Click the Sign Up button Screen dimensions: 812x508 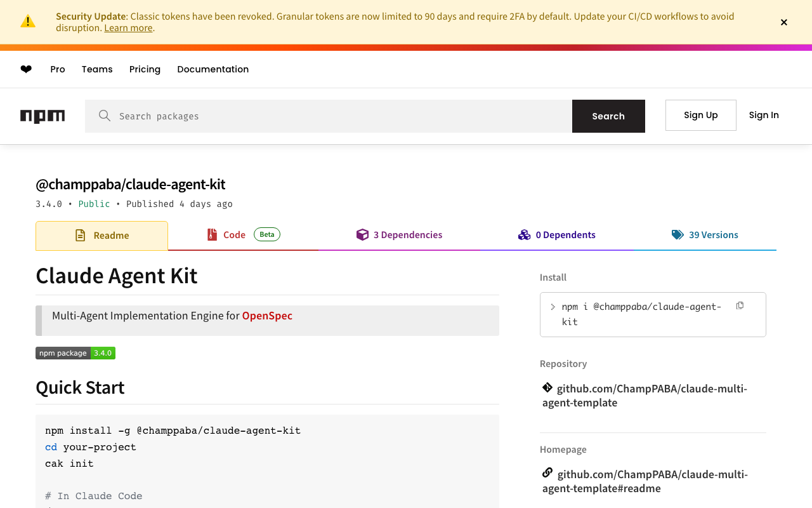(700, 115)
